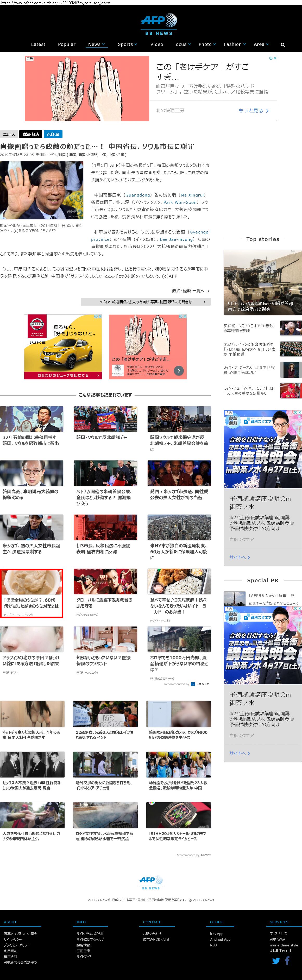Image resolution: width=302 pixels, height=980 pixels.
Task: Go to the Latest tab
Action: pos(38,45)
